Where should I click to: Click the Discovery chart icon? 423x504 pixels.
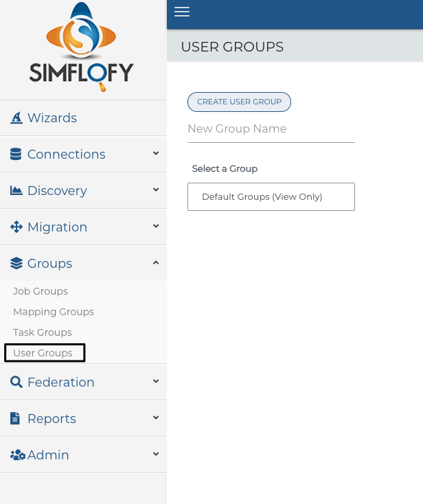(x=16, y=190)
